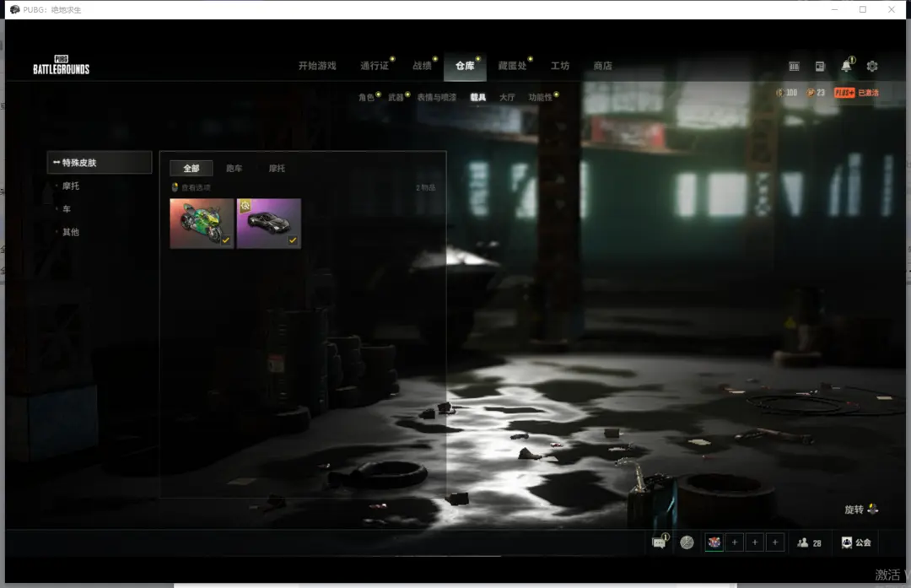911x588 pixels.
Task: Open the 功能性 sub-tab
Action: (x=541, y=97)
